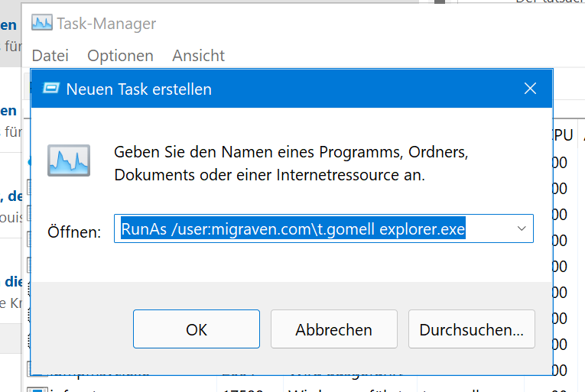Click the blue 'die' link at left edge
Image resolution: width=585 pixels, height=392 pixels.
point(13,282)
